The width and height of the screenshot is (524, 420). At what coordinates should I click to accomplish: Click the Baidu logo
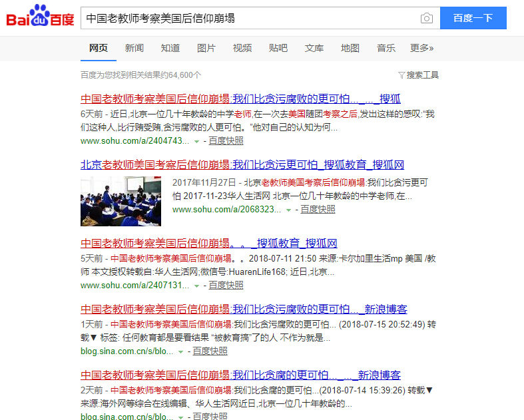(40, 16)
